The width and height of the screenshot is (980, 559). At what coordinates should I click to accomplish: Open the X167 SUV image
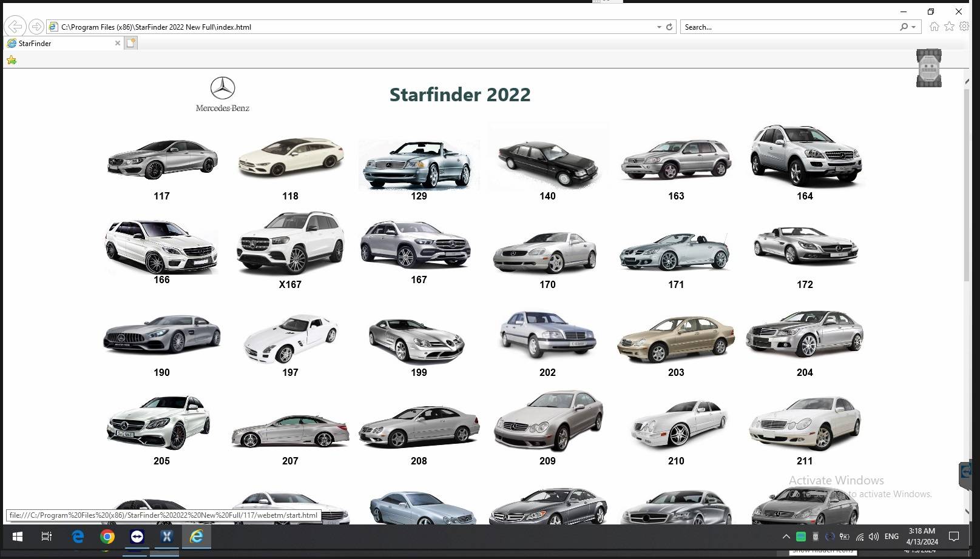(x=291, y=243)
